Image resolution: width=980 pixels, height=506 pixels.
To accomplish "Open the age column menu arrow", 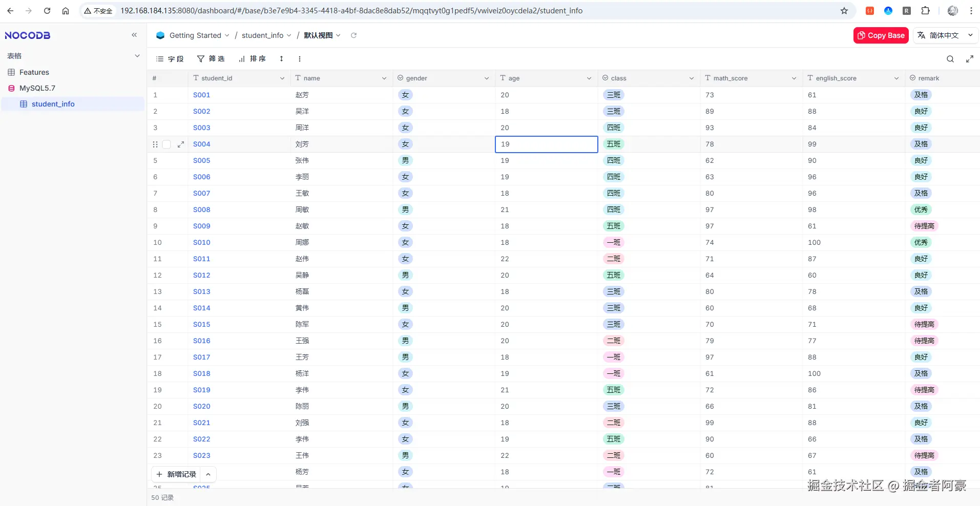I will coord(589,78).
